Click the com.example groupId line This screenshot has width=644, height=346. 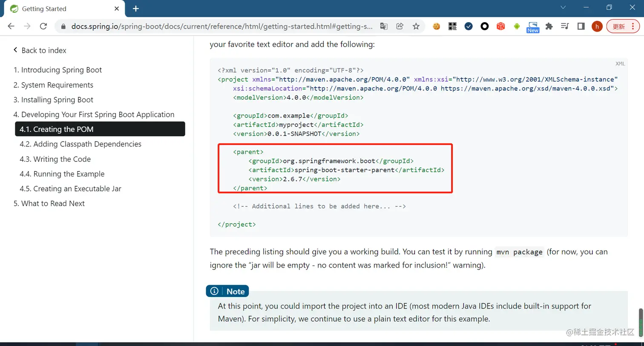[290, 115]
